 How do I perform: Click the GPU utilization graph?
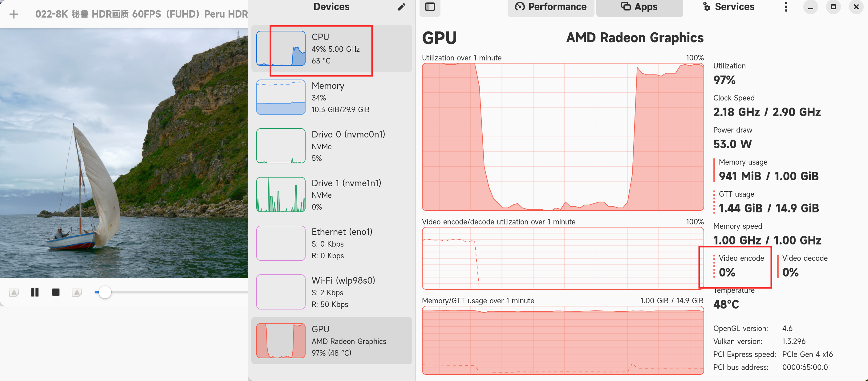pyautogui.click(x=563, y=137)
